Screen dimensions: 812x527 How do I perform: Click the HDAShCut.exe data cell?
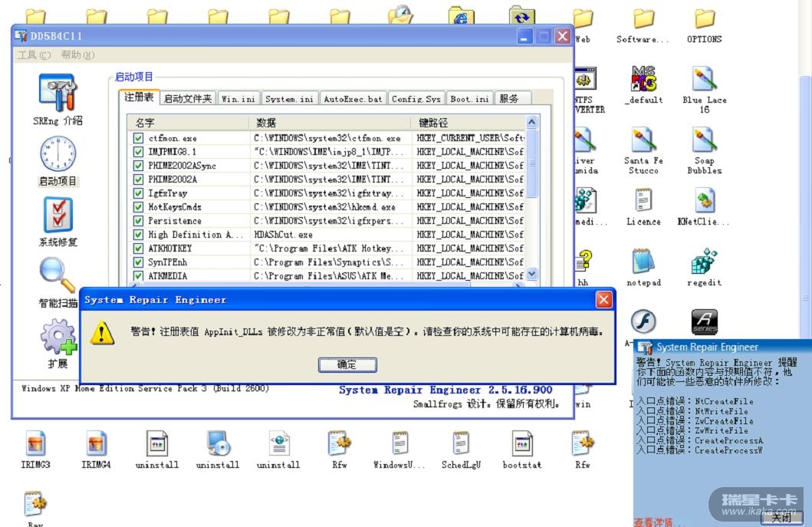283,235
